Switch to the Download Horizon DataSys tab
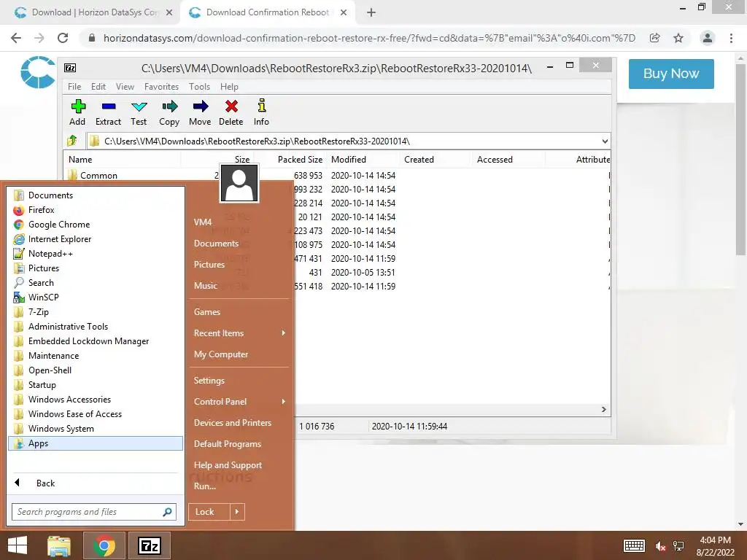 coord(93,12)
